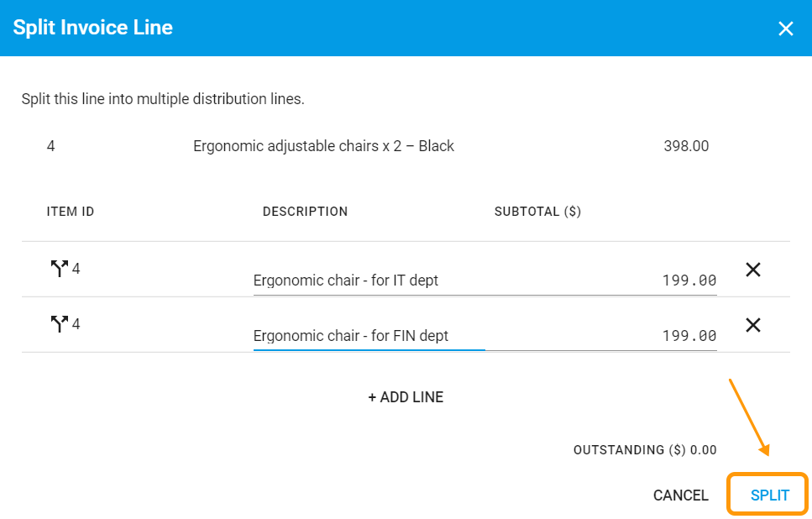812x519 pixels.
Task: Remove the FIN dept distribution line
Action: pyautogui.click(x=753, y=325)
